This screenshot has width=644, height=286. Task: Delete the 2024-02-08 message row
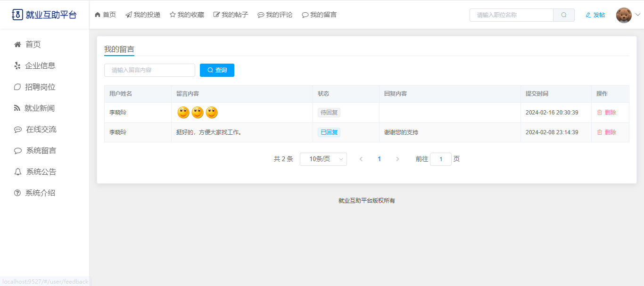tap(606, 132)
